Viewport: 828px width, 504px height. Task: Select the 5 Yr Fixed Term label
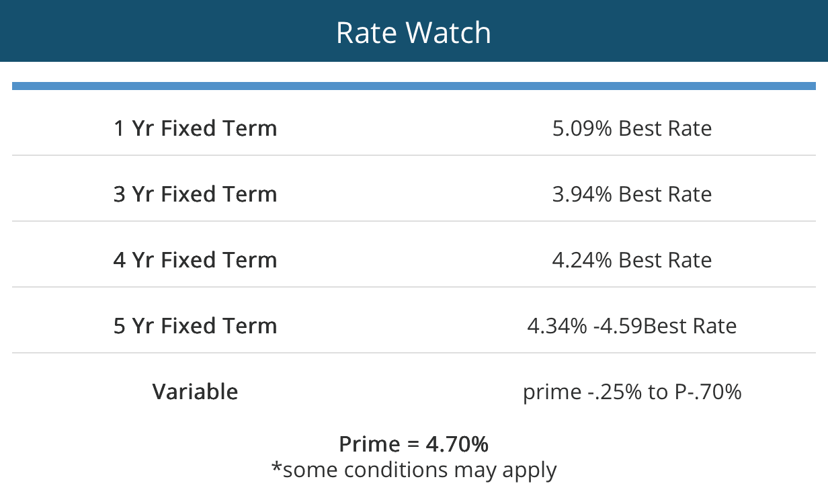tap(195, 326)
